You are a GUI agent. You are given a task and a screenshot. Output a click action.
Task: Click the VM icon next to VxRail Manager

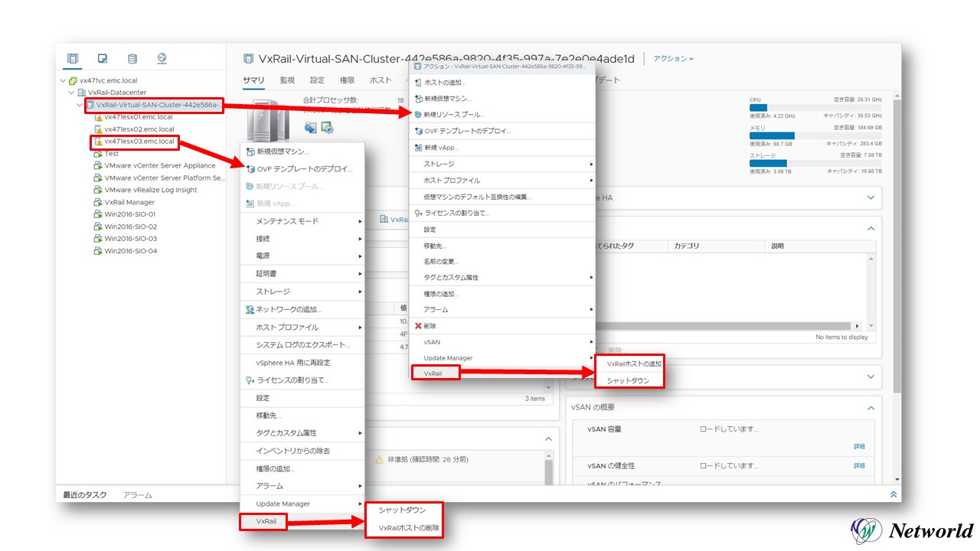tap(98, 202)
